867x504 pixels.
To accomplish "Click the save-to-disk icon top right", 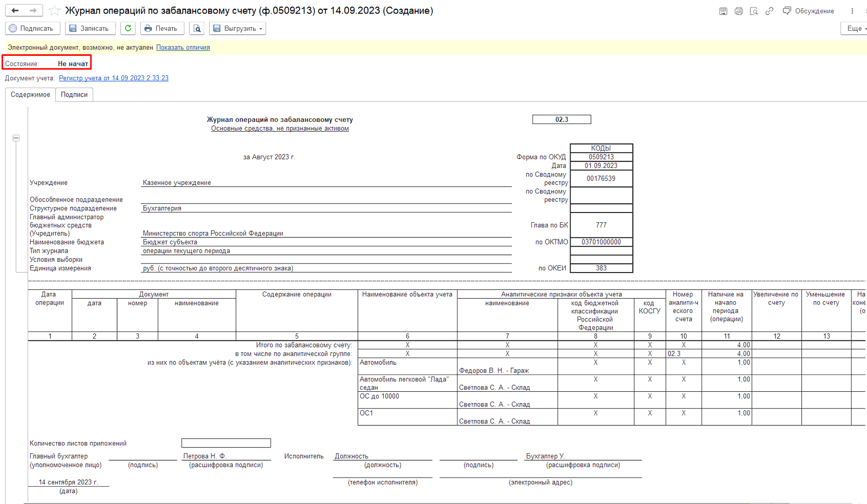I will (723, 11).
